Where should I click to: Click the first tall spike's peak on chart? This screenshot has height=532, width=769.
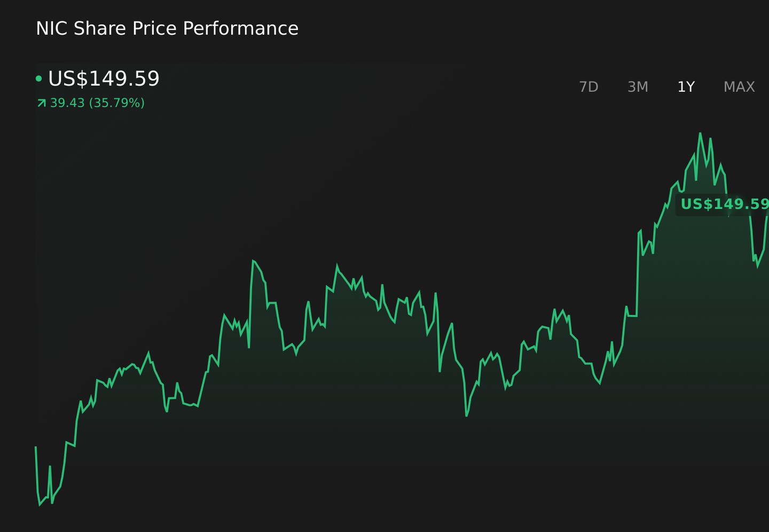pyautogui.click(x=253, y=261)
